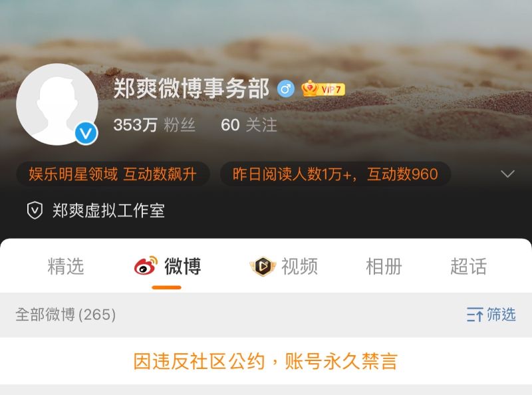Expand the stats tags chevron
This screenshot has height=395, width=532.
pyautogui.click(x=507, y=174)
